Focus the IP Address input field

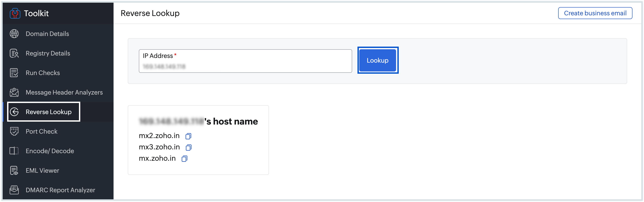point(245,66)
